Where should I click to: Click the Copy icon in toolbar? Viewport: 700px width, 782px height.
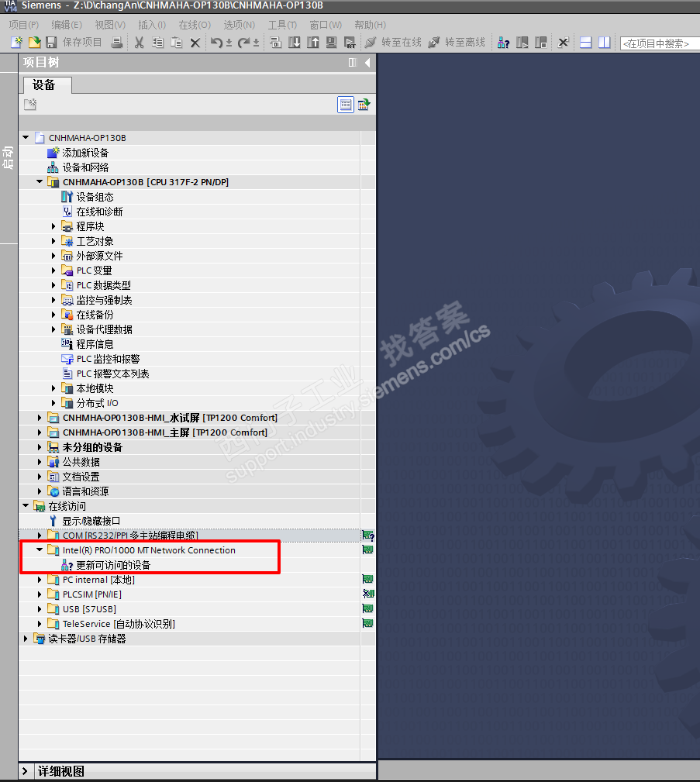click(157, 43)
